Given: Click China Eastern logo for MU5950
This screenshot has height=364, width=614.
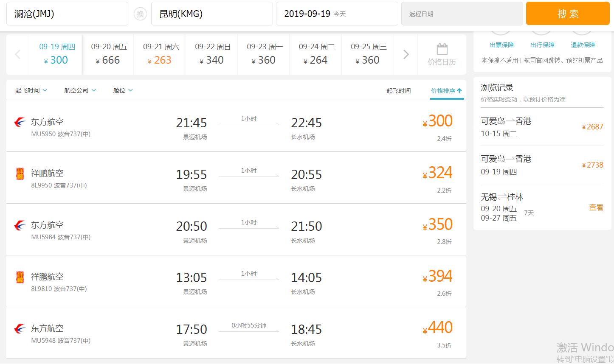Looking at the screenshot, I should click(x=20, y=122).
